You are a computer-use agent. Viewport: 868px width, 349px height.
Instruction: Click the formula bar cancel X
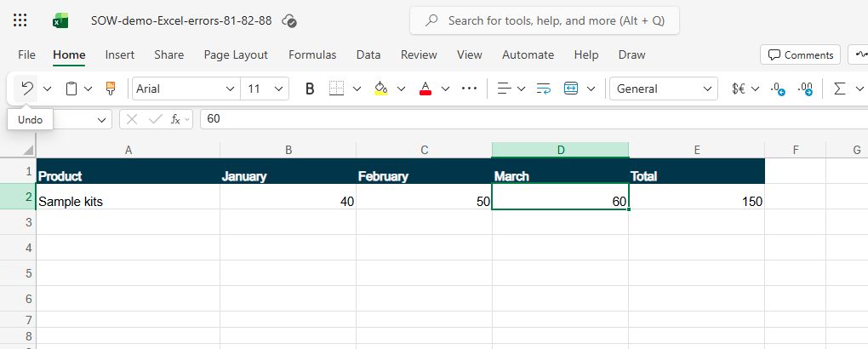pyautogui.click(x=132, y=119)
